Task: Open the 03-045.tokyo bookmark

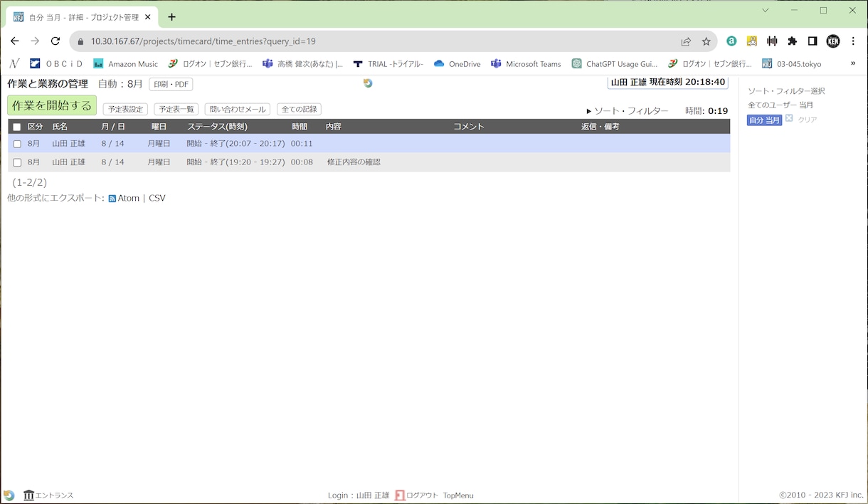Action: pos(792,64)
